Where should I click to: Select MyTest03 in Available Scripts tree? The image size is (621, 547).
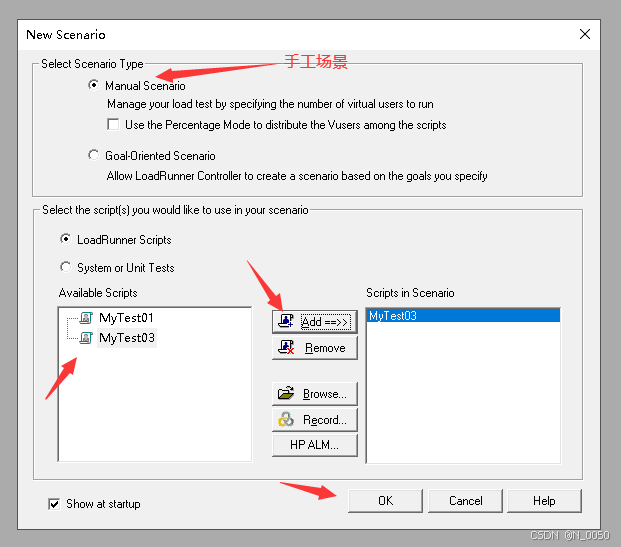tap(127, 338)
